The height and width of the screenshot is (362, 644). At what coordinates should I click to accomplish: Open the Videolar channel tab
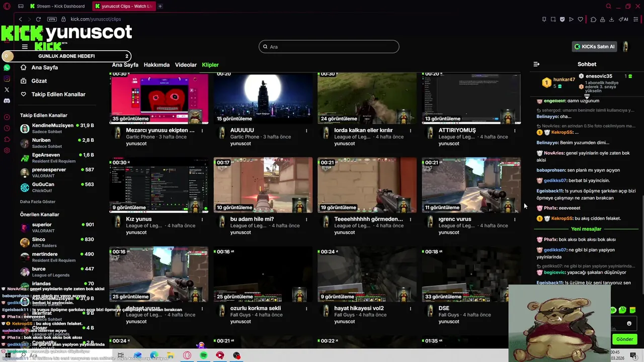click(186, 65)
